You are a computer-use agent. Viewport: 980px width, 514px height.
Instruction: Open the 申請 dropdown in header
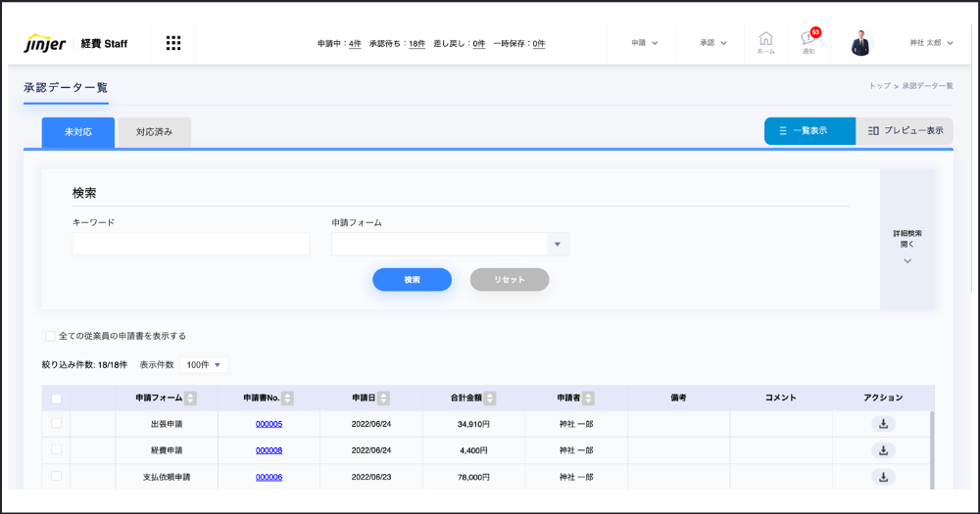pyautogui.click(x=645, y=43)
